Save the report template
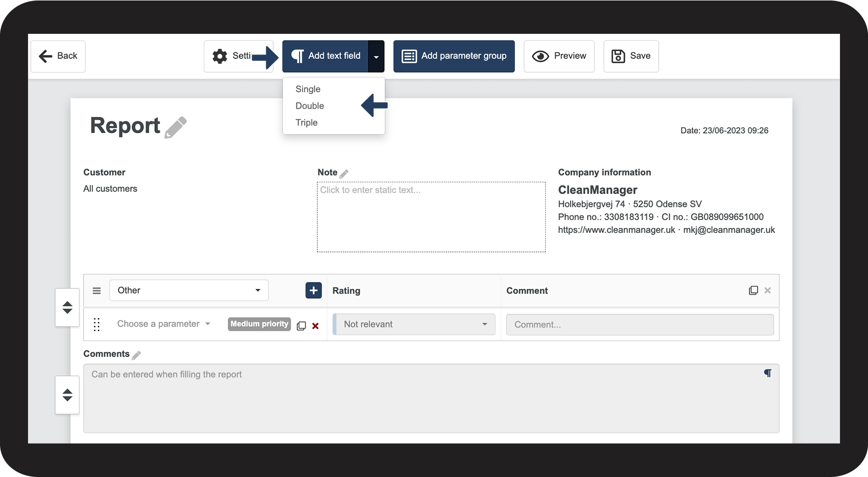Image resolution: width=868 pixels, height=477 pixels. point(631,56)
